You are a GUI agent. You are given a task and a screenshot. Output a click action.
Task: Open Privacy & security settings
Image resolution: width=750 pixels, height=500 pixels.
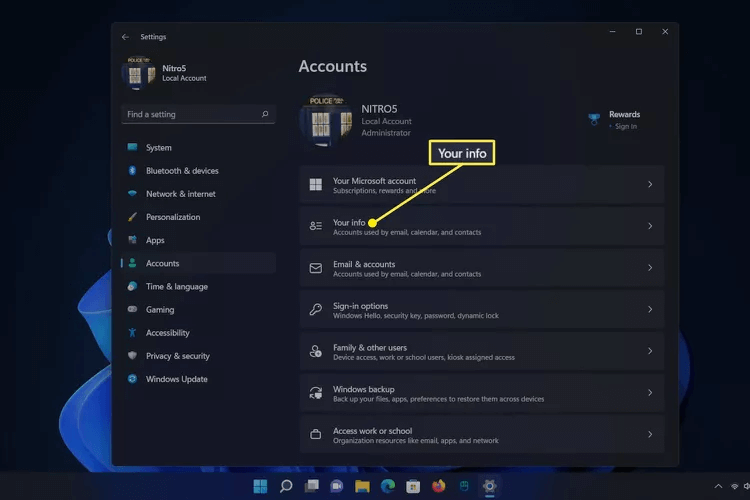[199, 356]
